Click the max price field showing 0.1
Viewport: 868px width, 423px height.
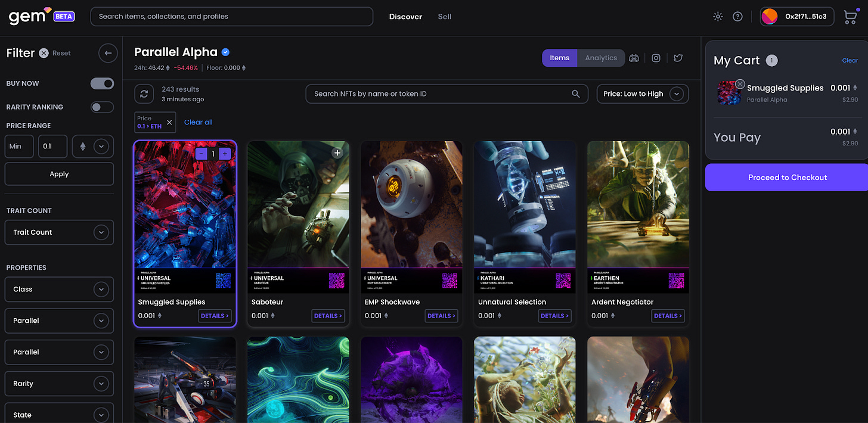pyautogui.click(x=52, y=147)
